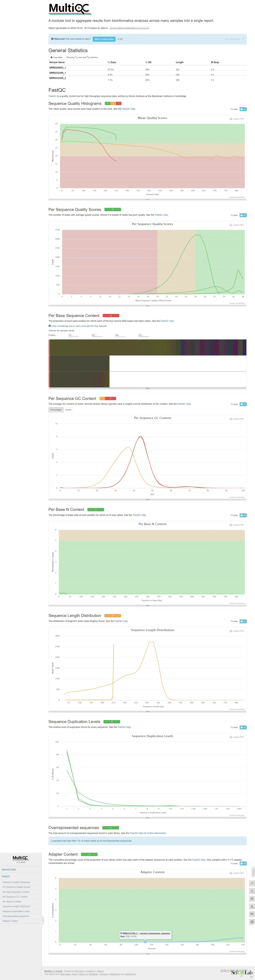Export the Sequence Length Distribution plot

pos(237,631)
